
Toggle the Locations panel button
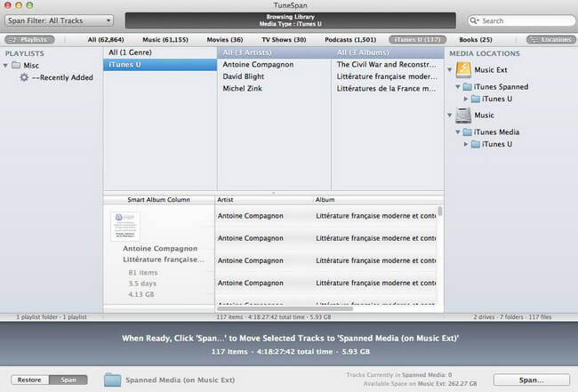[550, 39]
